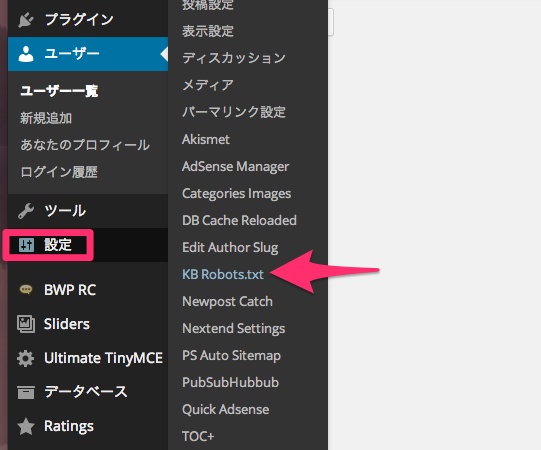Click the star icon beside Ratings
541x450 pixels.
[x=26, y=426]
